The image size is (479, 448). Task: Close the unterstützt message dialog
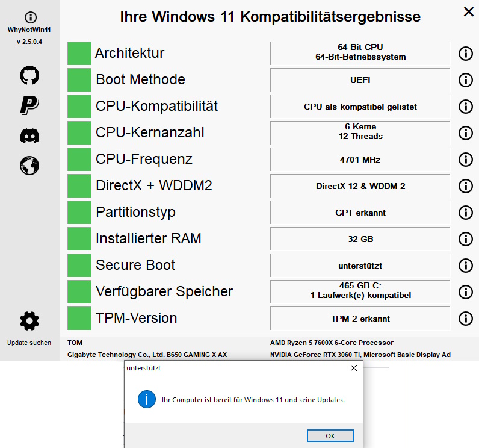point(354,368)
